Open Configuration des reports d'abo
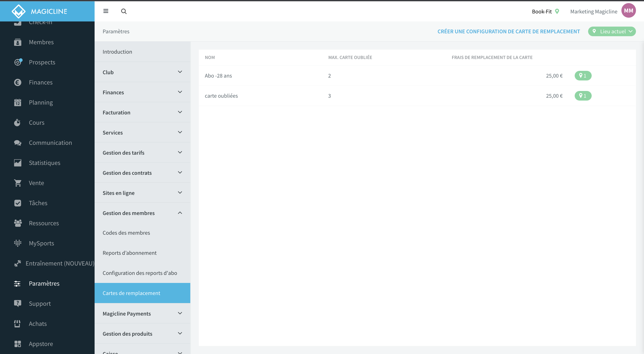Image resolution: width=644 pixels, height=354 pixels. (142, 273)
